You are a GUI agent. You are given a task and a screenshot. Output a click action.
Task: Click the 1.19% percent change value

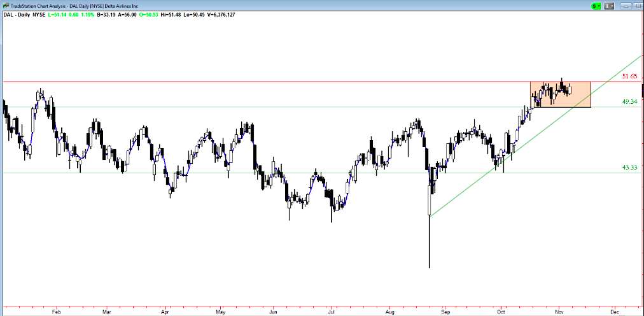tap(87, 15)
